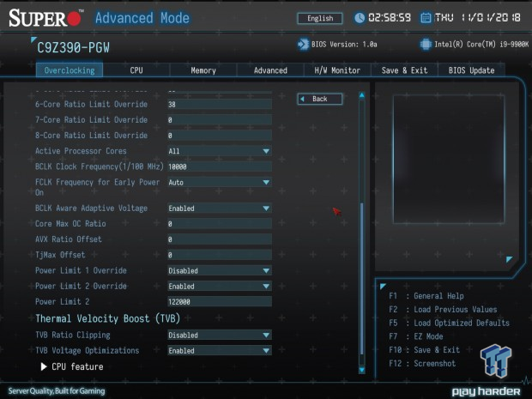The image size is (532, 399).
Task: Edit the 6-Core Ratio Limit Override field
Action: click(x=220, y=104)
